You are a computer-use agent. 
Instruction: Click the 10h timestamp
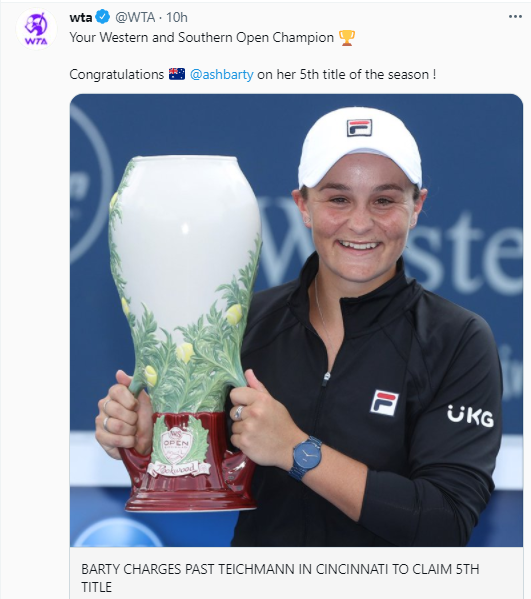pyautogui.click(x=176, y=17)
